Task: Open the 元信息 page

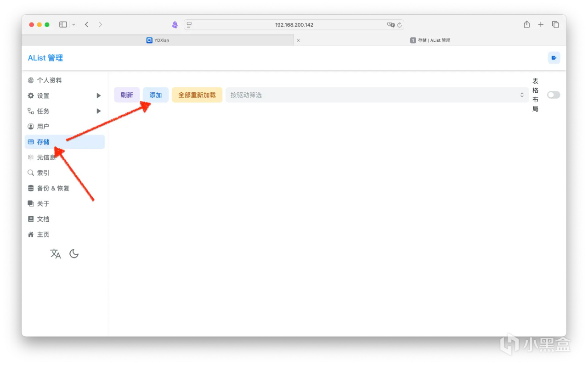Action: tap(65, 157)
